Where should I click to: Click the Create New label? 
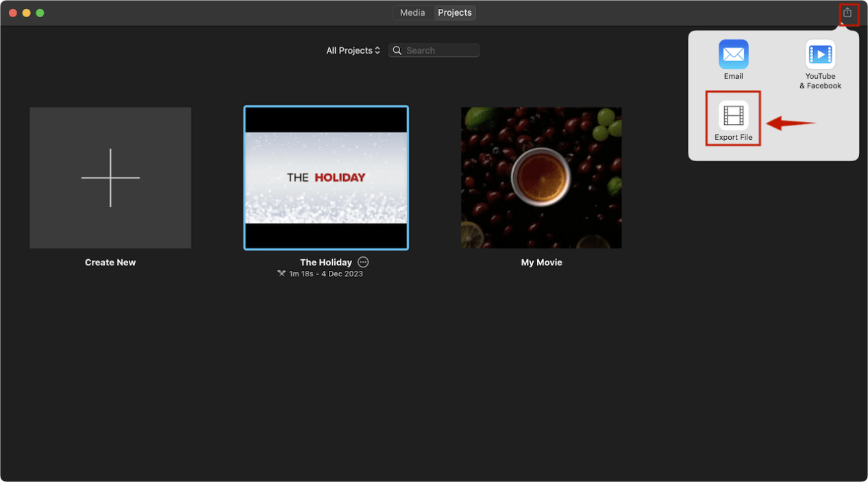click(110, 263)
